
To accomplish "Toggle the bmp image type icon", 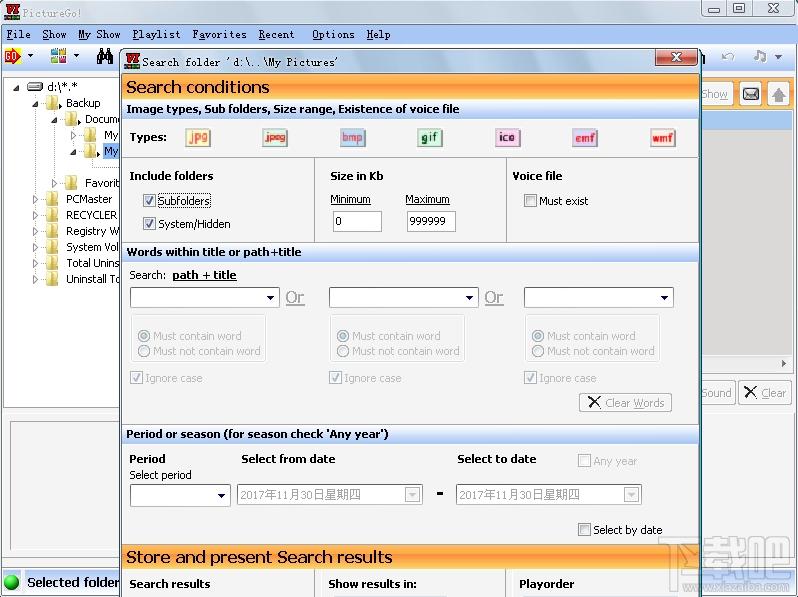I will click(352, 137).
